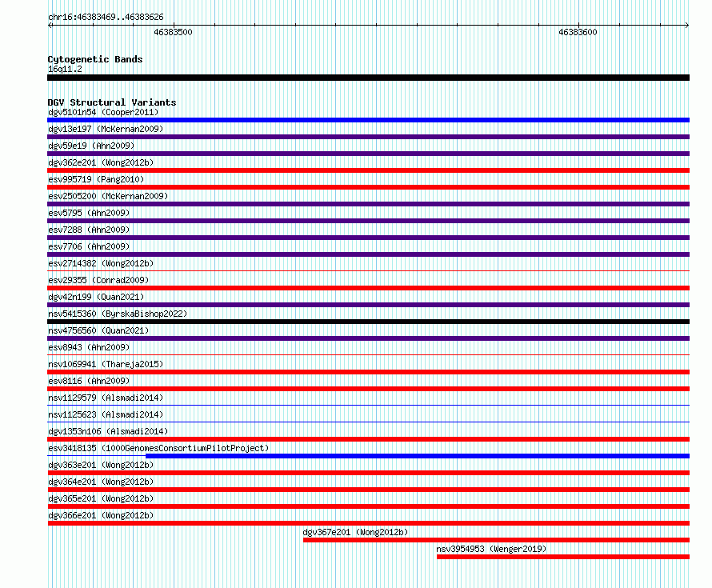
Task: Click the red bar under esv29355
Action: pos(368,288)
